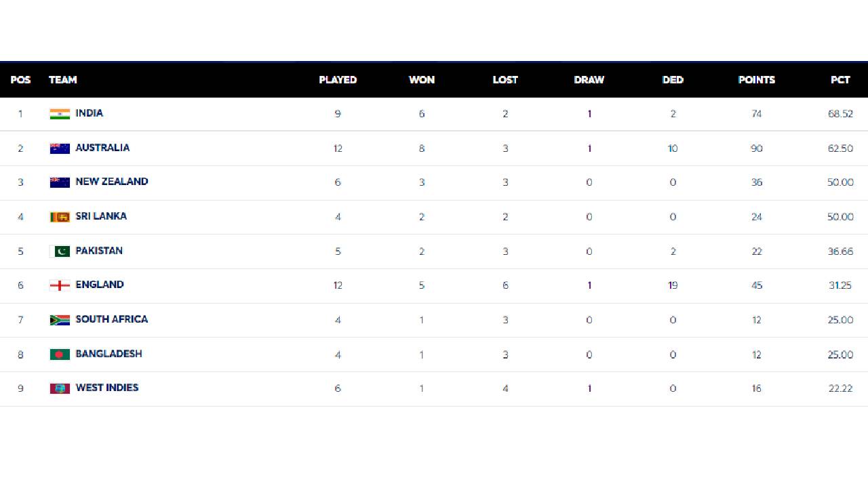
Task: Click the West Indies flag icon
Action: pos(60,388)
